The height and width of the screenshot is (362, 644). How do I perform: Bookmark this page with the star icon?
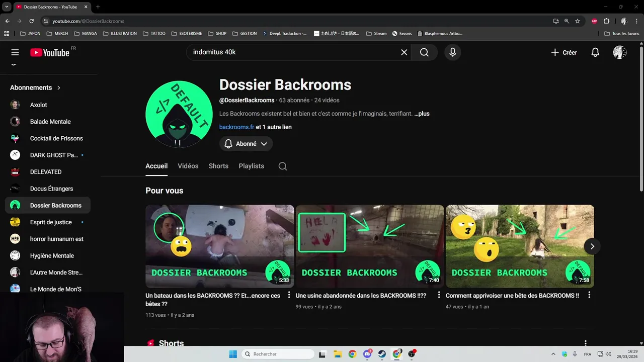coord(578,21)
